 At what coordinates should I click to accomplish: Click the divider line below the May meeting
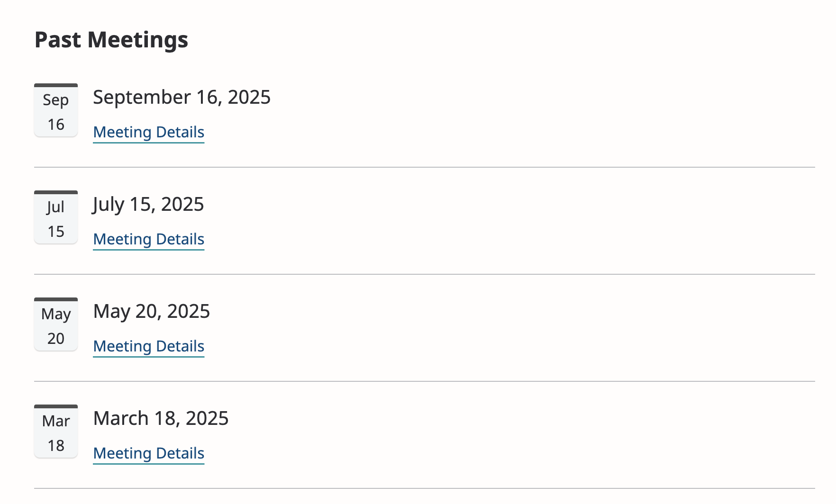(424, 381)
